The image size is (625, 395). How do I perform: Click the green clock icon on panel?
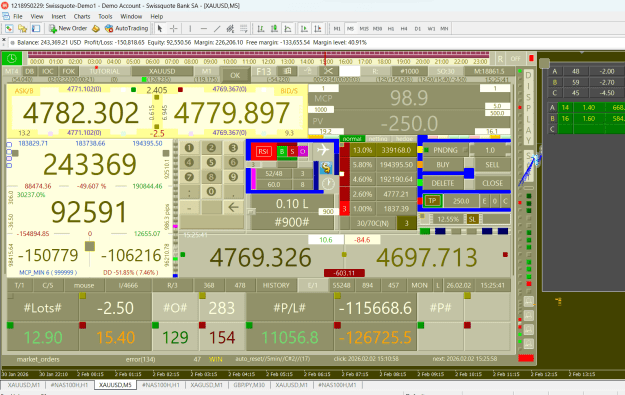(x=12, y=58)
